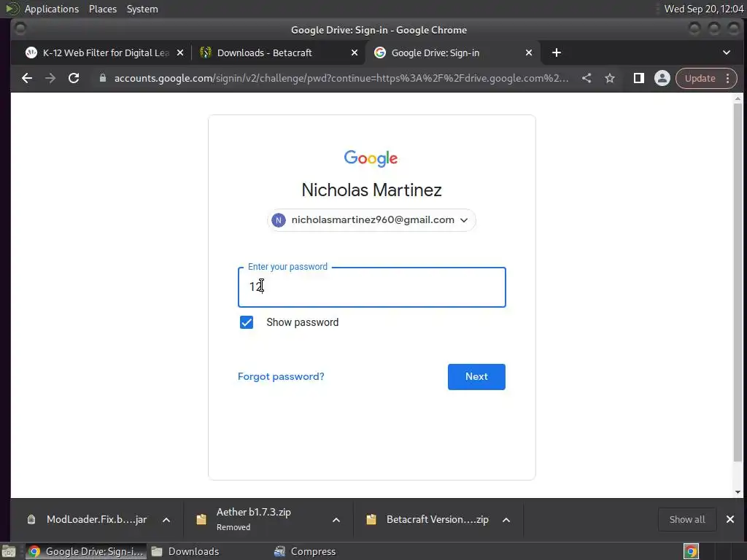
Task: Click the Next button
Action: click(476, 377)
